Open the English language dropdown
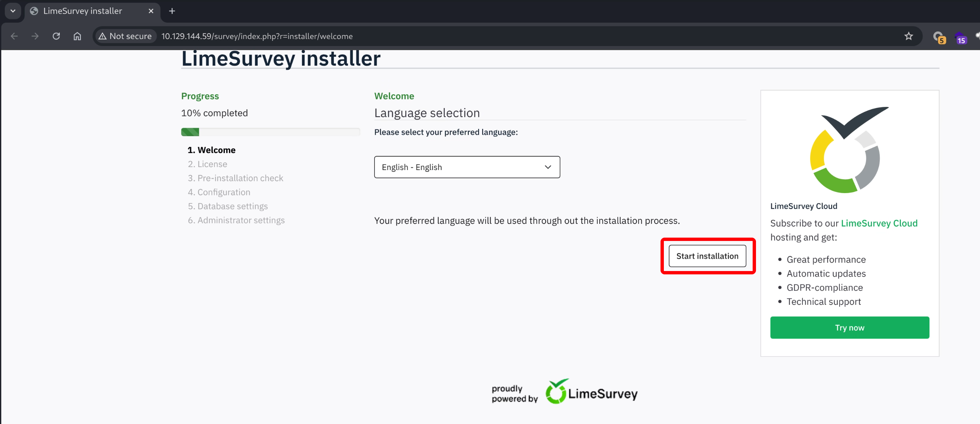This screenshot has width=980, height=424. [467, 167]
